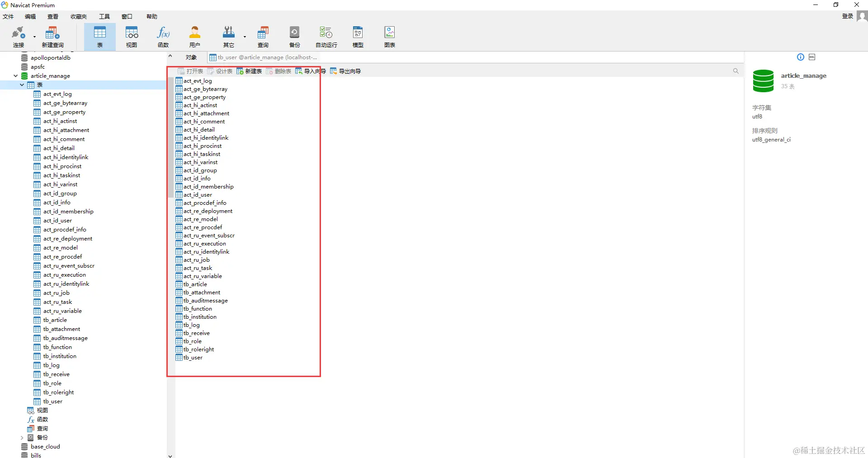
Task: Open the 查看 menu
Action: pyautogui.click(x=53, y=17)
